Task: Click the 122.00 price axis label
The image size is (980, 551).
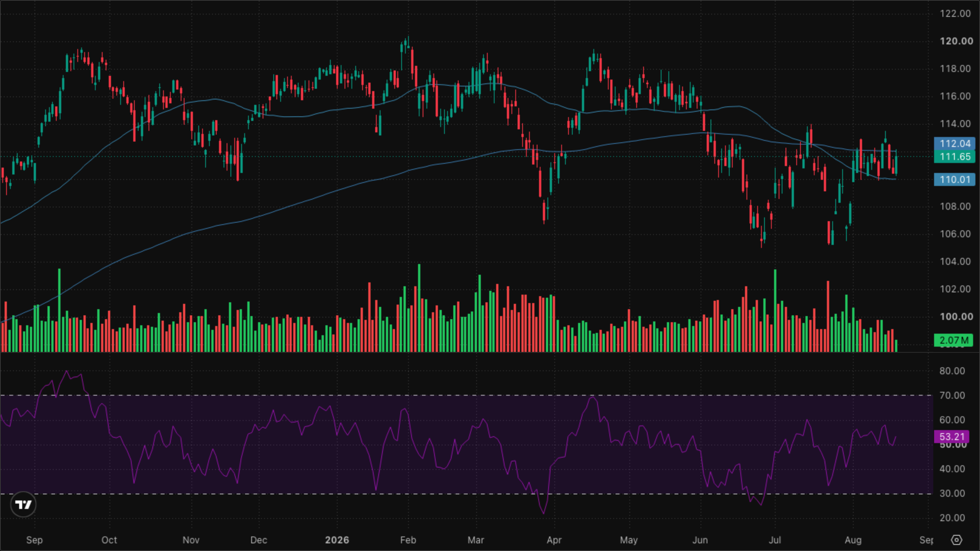Action: pyautogui.click(x=955, y=14)
